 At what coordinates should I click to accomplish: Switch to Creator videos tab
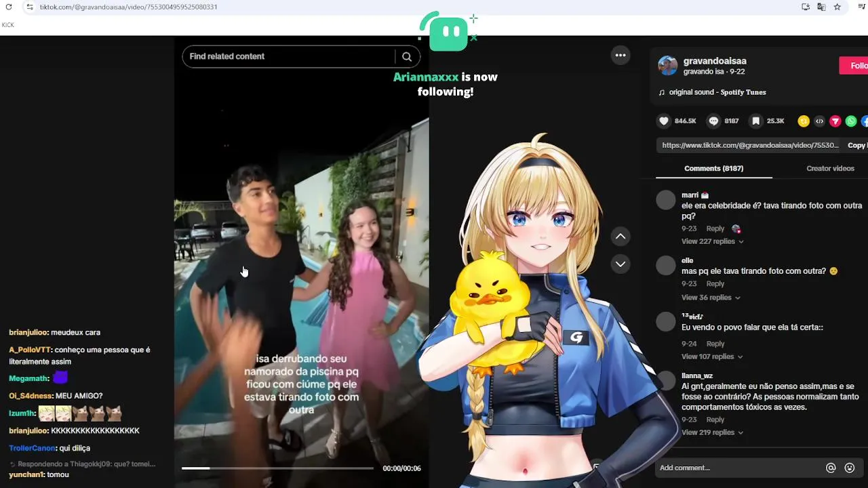[x=830, y=168]
